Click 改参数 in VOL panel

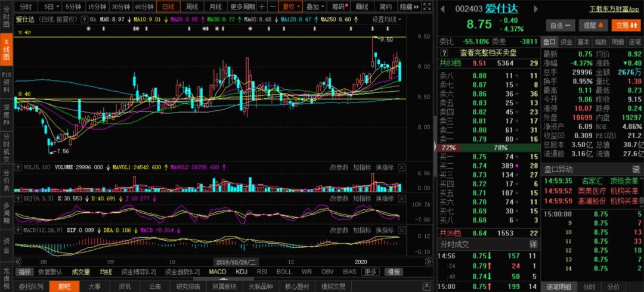point(339,167)
